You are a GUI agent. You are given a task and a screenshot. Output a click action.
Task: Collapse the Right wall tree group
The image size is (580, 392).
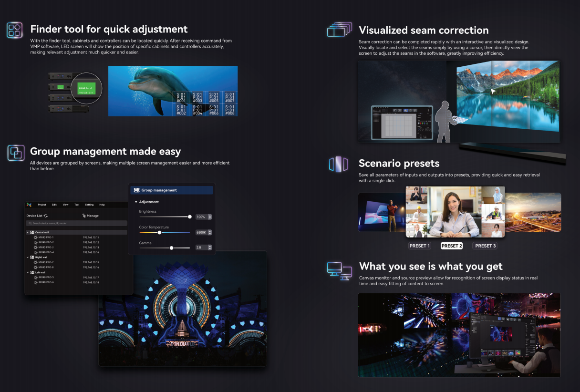click(27, 257)
